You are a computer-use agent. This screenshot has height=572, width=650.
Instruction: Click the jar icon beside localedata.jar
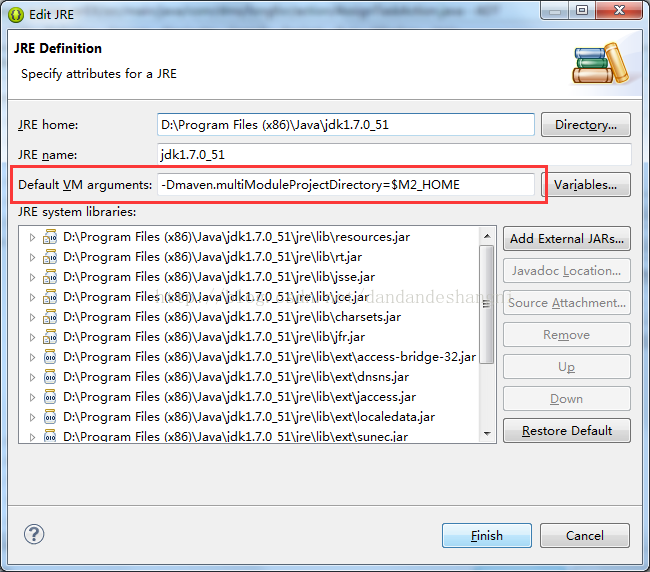[50, 417]
